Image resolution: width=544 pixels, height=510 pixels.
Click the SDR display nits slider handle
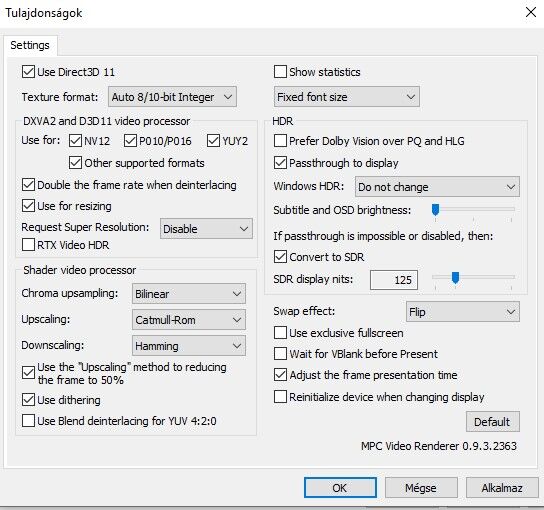click(x=455, y=278)
